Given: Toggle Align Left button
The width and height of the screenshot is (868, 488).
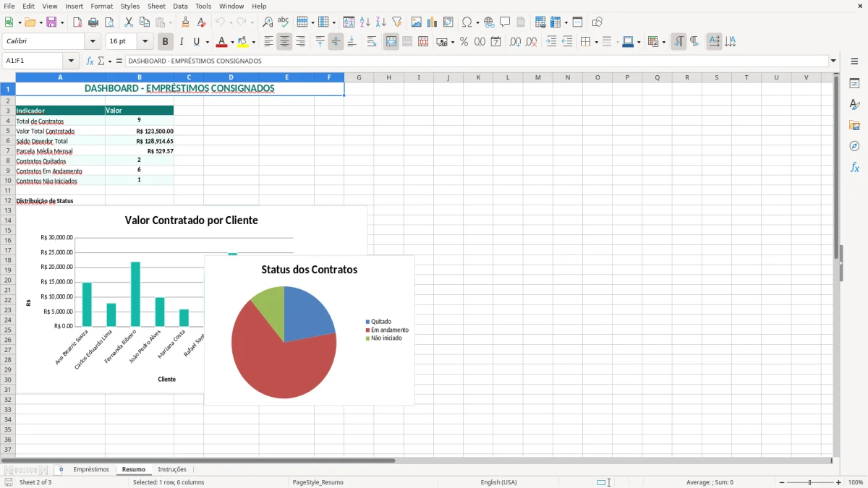Looking at the screenshot, I should (269, 42).
